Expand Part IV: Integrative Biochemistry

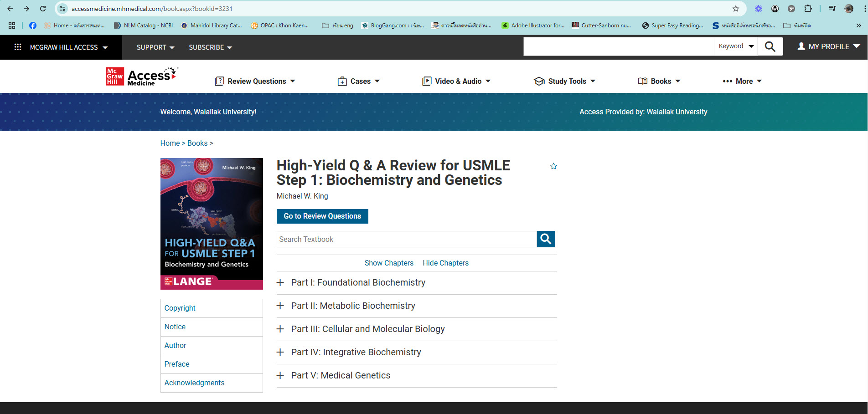417,353
